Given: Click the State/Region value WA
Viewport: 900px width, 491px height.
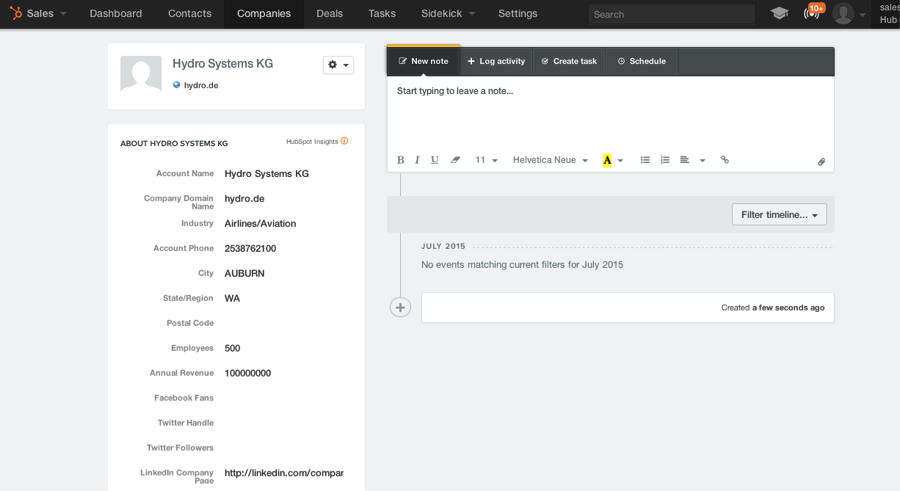Looking at the screenshot, I should coord(232,298).
